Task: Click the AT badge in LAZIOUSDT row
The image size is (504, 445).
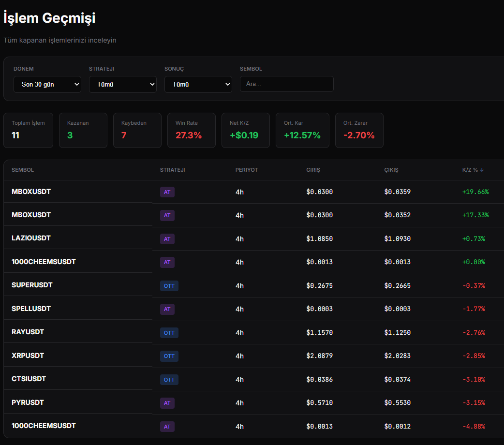Action: point(167,239)
